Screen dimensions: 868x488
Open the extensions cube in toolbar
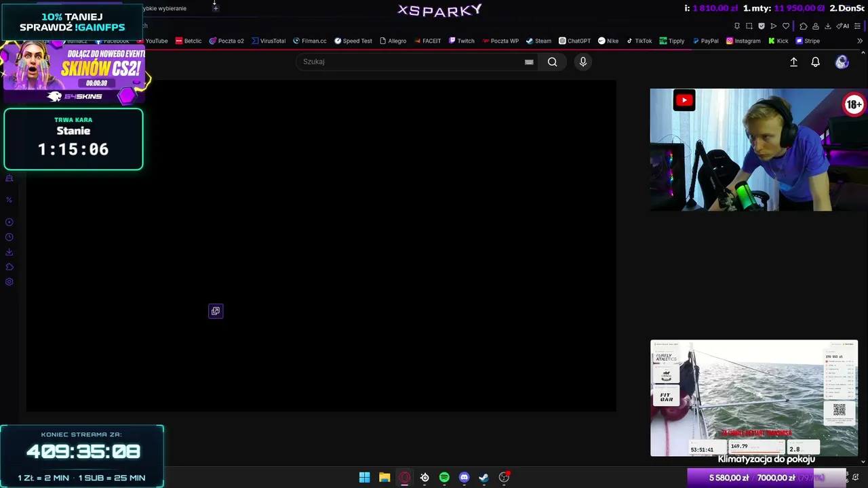click(x=804, y=26)
